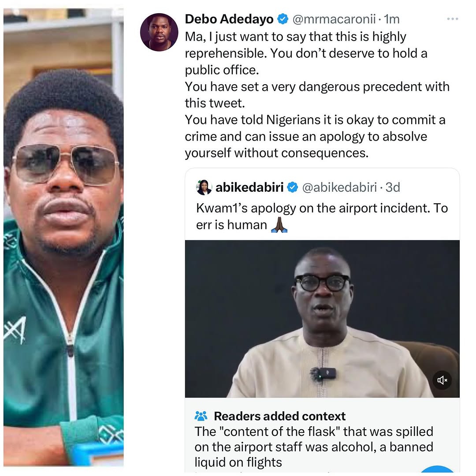The height and width of the screenshot is (476, 476).
Task: Click the bold abikedabiri display name
Action: point(249,188)
